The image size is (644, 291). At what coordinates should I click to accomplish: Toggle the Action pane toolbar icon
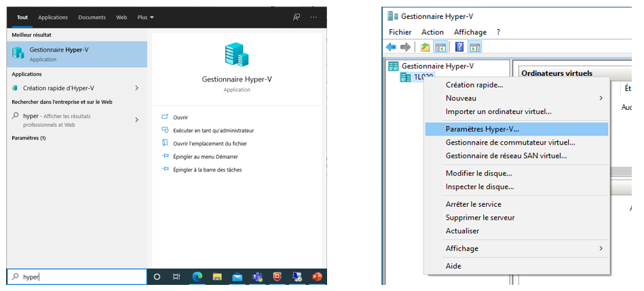(475, 47)
